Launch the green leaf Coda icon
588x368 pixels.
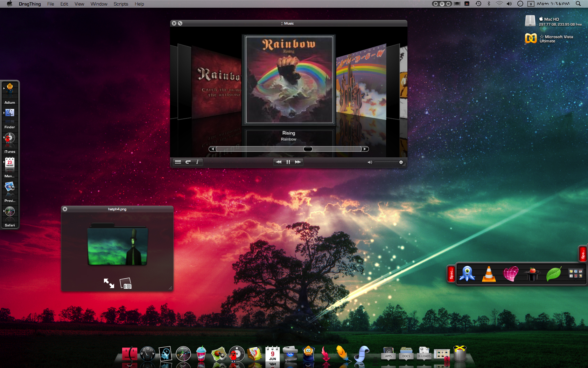pos(554,274)
